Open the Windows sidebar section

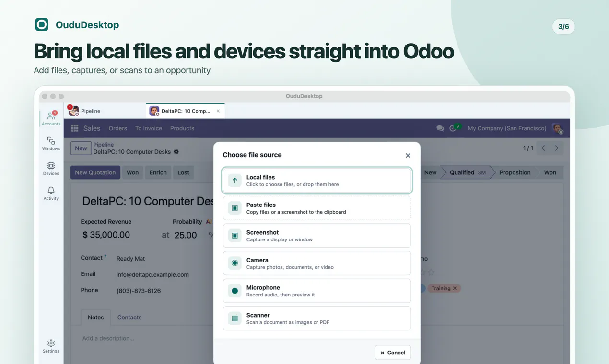[51, 143]
